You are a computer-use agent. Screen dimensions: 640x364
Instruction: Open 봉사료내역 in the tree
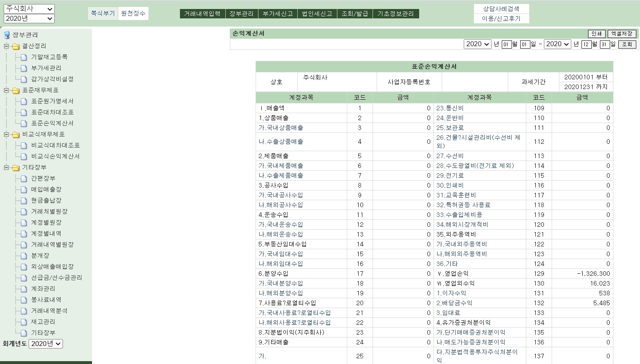(46, 300)
